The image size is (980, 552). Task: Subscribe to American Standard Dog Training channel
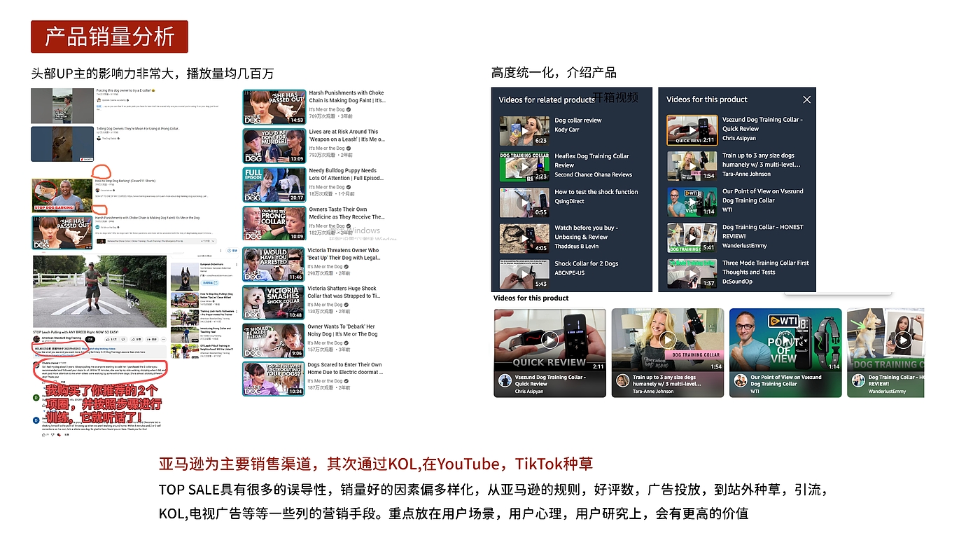tap(90, 339)
